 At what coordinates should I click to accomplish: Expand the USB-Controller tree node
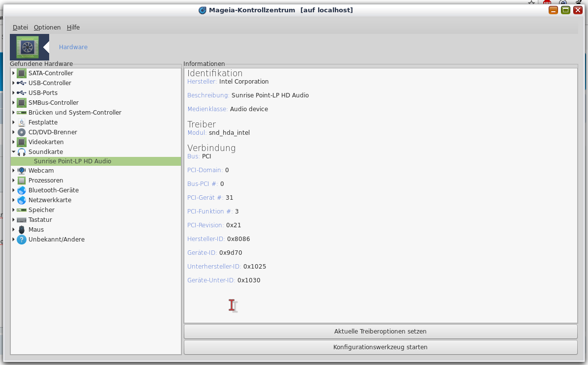(13, 83)
